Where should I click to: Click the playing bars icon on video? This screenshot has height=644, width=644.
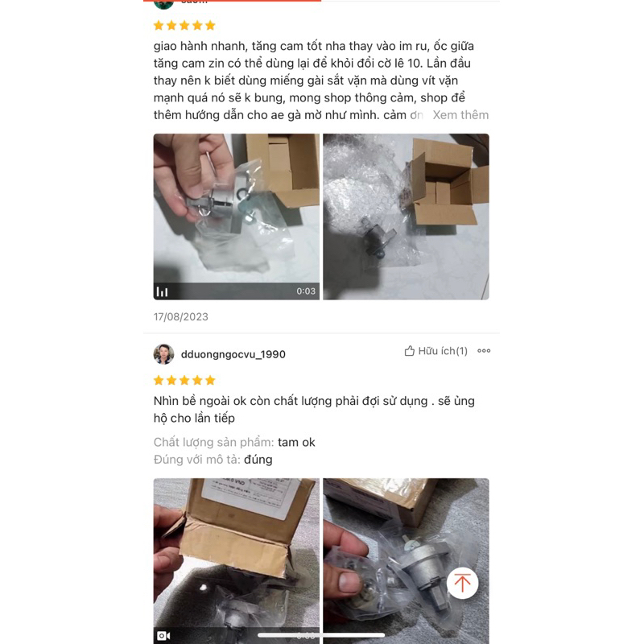pos(163,291)
